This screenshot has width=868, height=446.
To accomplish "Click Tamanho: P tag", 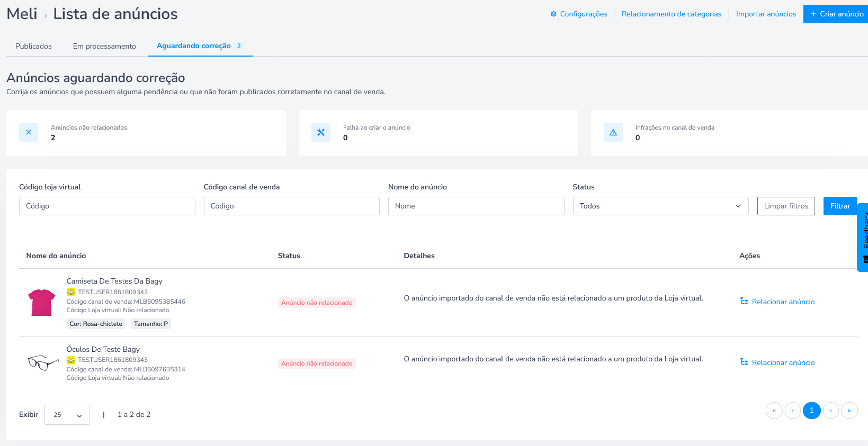I will (x=151, y=324).
